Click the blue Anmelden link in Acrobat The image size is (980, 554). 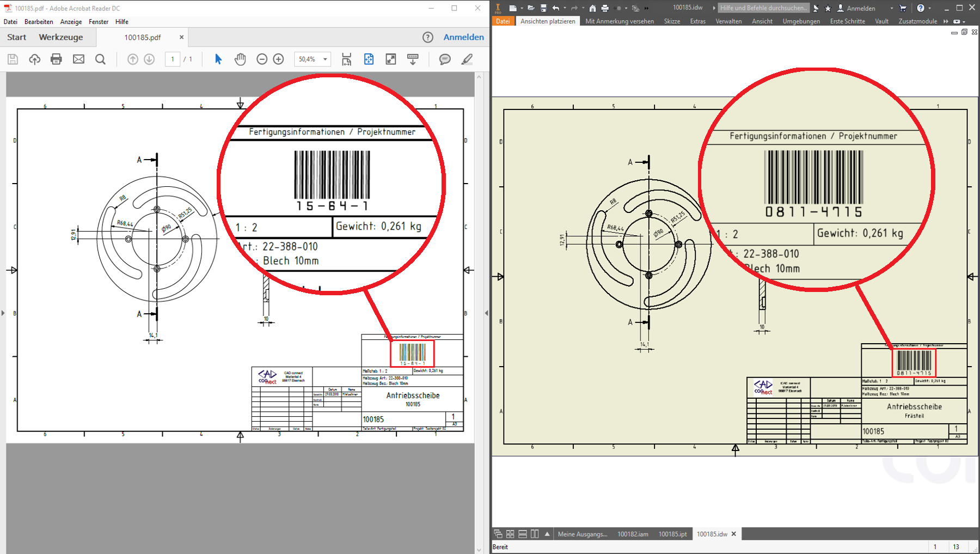(x=463, y=37)
